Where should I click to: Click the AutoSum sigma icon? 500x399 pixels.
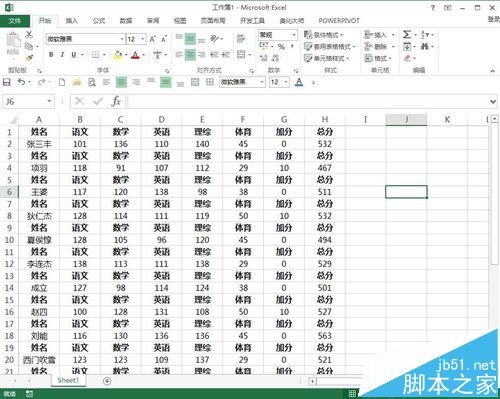(407, 34)
